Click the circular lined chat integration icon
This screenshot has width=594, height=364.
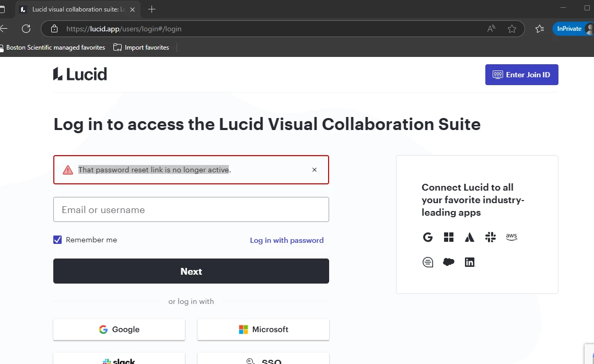(x=428, y=262)
